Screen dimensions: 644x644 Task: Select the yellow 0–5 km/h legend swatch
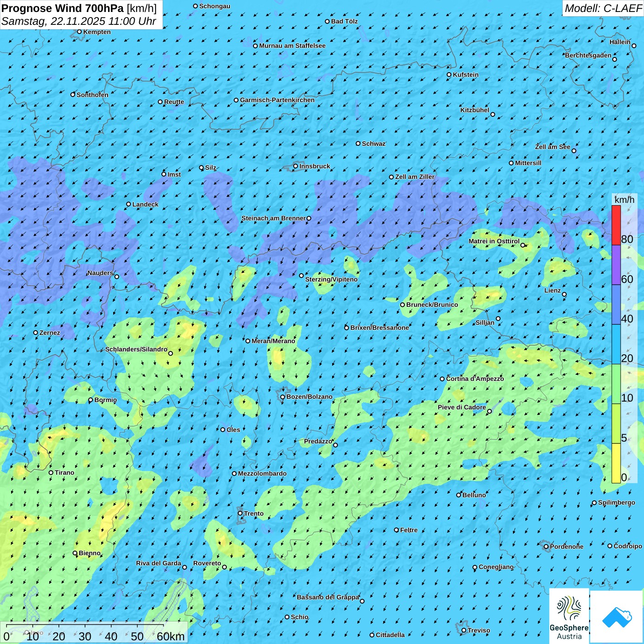[x=616, y=463]
